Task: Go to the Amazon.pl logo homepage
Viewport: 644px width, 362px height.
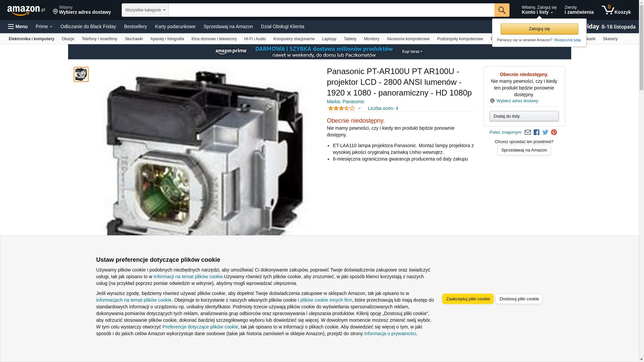Action: (26, 10)
